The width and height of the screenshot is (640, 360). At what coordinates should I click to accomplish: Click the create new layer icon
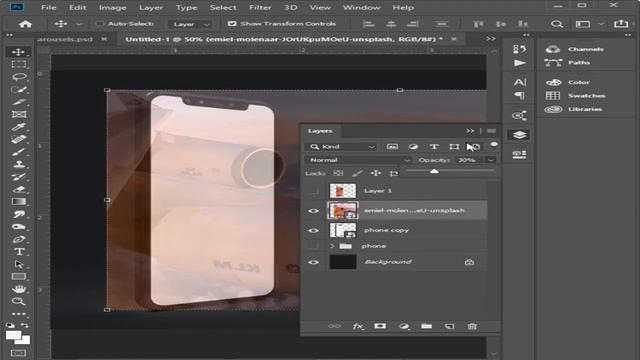pyautogui.click(x=449, y=326)
